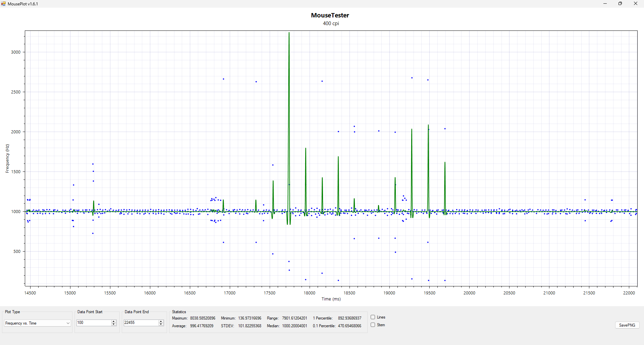This screenshot has width=644, height=345.
Task: Click the Time (ms) axis label
Action: click(x=331, y=299)
